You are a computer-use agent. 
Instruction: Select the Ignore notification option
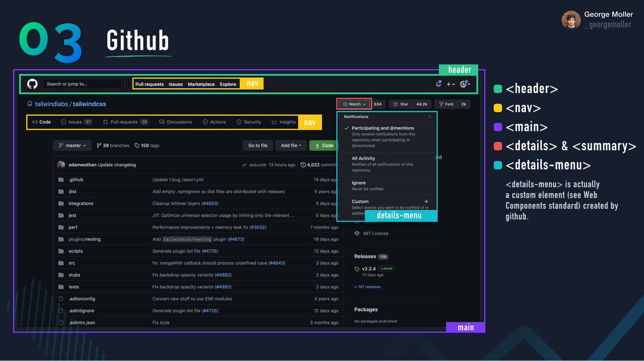pyautogui.click(x=387, y=186)
